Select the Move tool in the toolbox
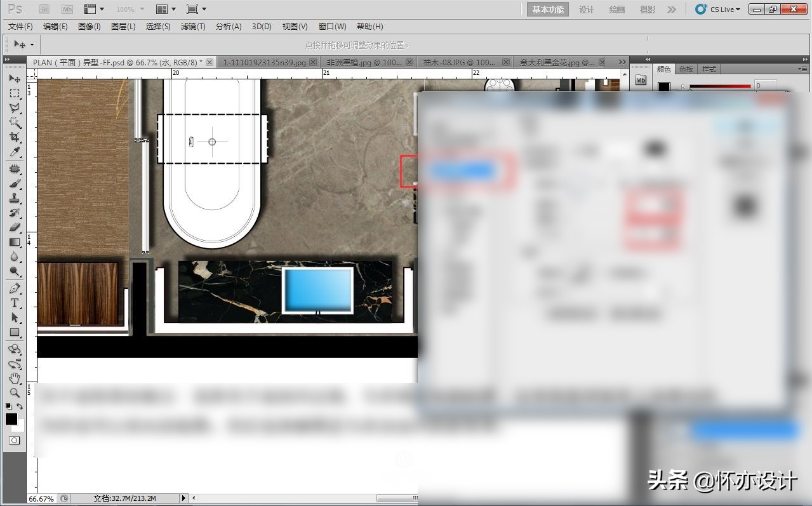 [x=15, y=78]
